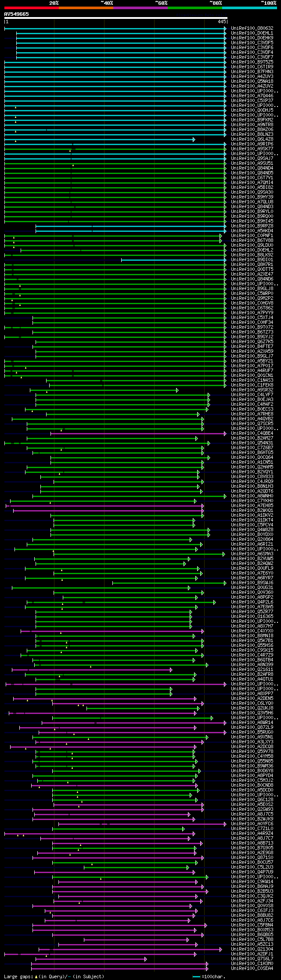Select the UniRef100_Q21611 entry

click(252, 669)
